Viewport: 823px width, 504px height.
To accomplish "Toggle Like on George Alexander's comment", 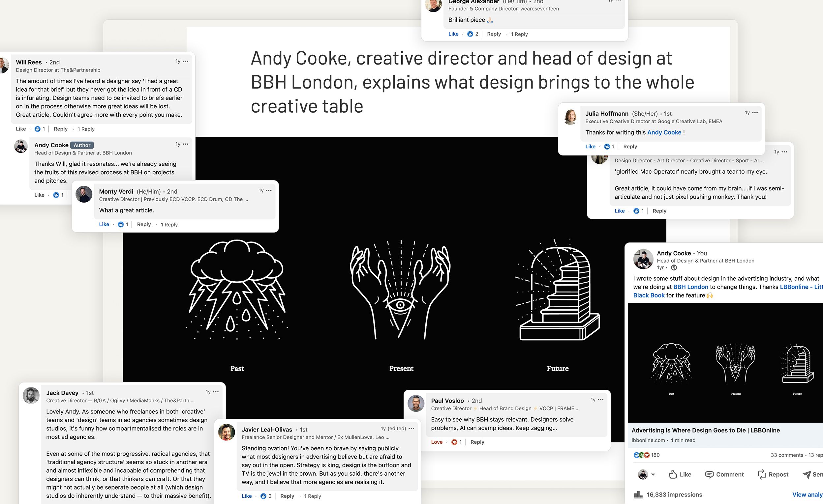I will coord(453,34).
